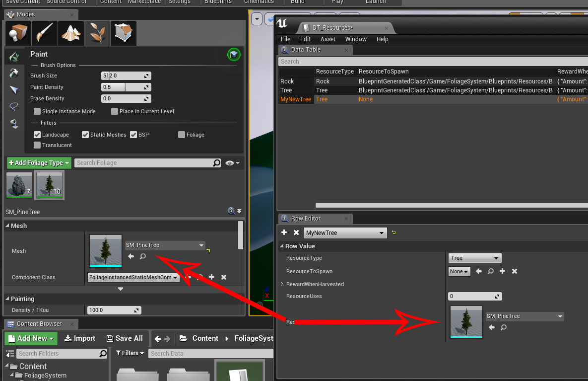Browse to SM_PineTree in Row Editor
This screenshot has height=381, width=588.
tap(504, 327)
